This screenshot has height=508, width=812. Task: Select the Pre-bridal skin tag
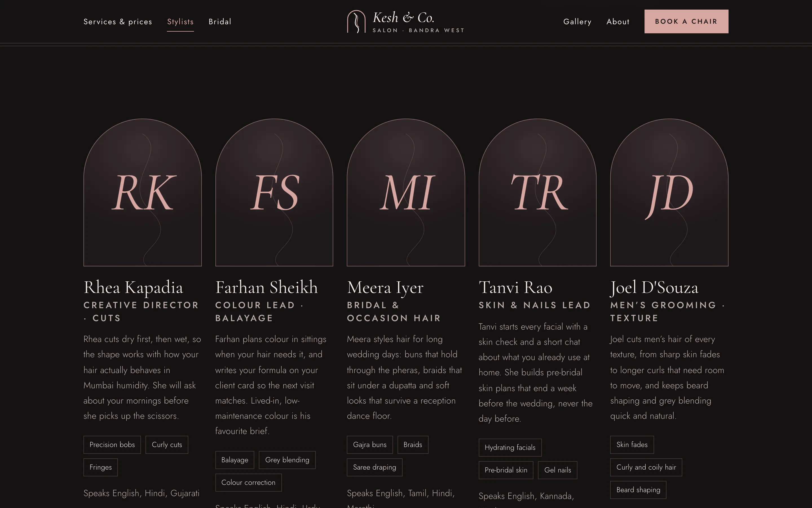[x=506, y=470]
